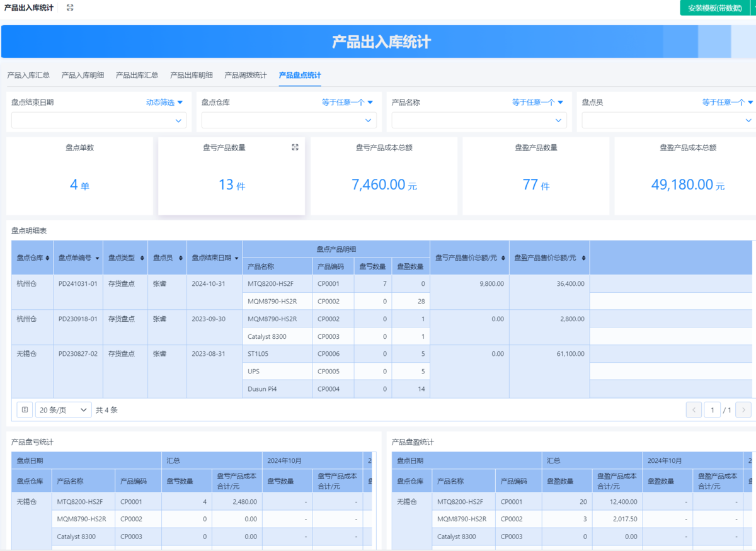The width and height of the screenshot is (756, 551).
Task: Change the 等于任意一个 condition for 盘点员 filter
Action: point(728,102)
